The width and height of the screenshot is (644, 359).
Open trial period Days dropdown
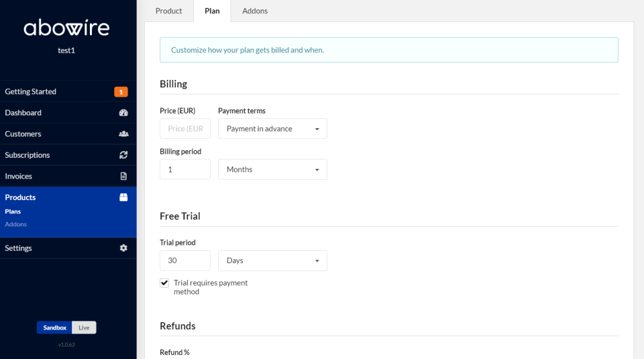[272, 260]
